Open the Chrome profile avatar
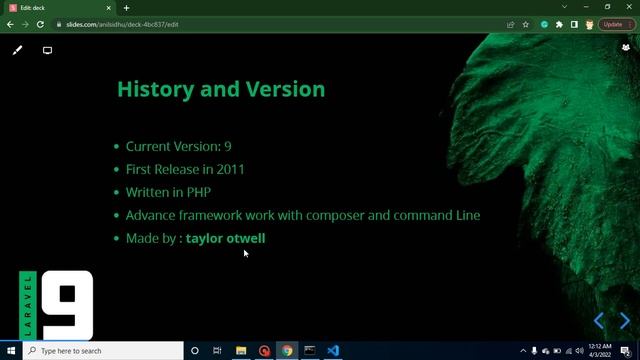Image resolution: width=640 pixels, height=360 pixels. point(589,24)
